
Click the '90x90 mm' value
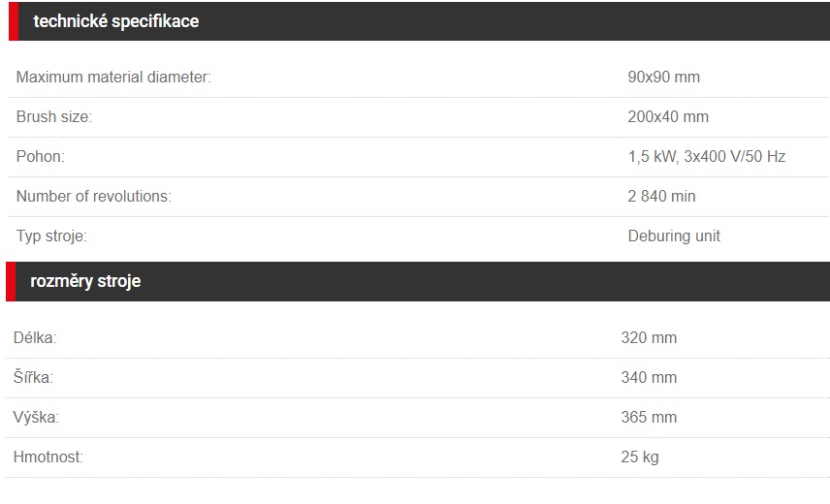click(x=664, y=78)
